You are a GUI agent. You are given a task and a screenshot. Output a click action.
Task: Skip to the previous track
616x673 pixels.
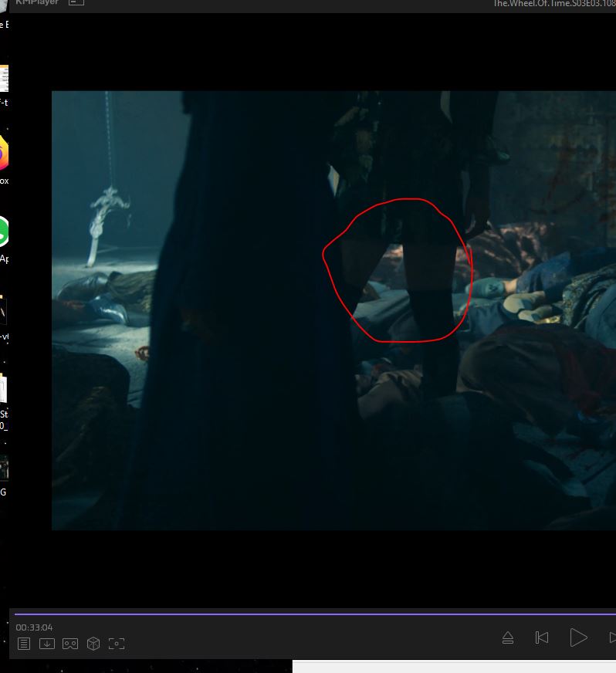pyautogui.click(x=542, y=637)
